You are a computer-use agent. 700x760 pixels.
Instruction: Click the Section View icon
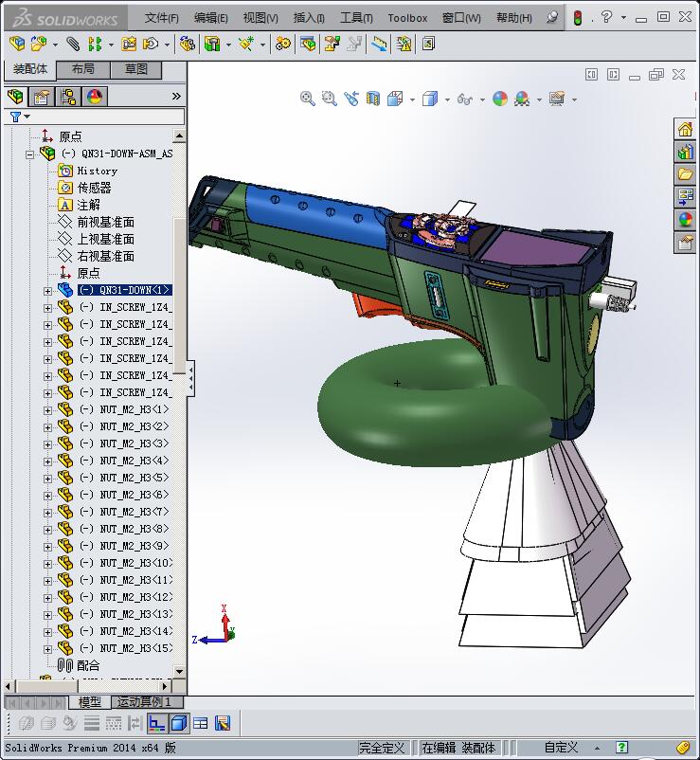pos(373,99)
